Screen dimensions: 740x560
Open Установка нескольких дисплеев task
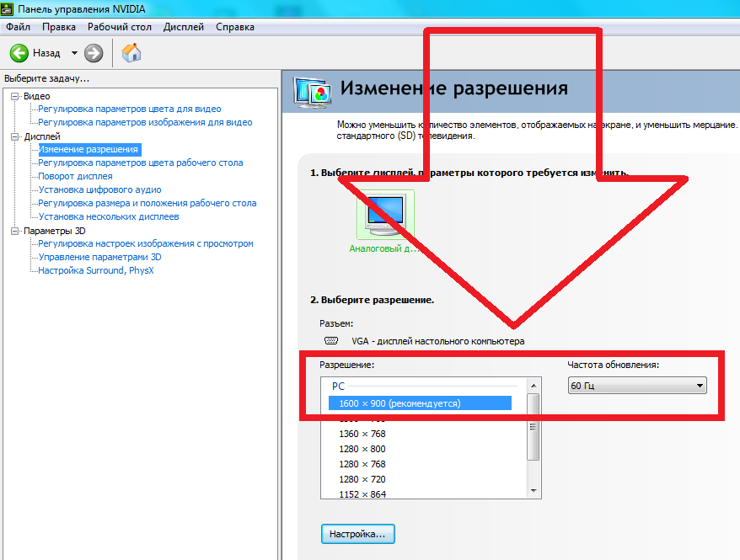[x=109, y=216]
